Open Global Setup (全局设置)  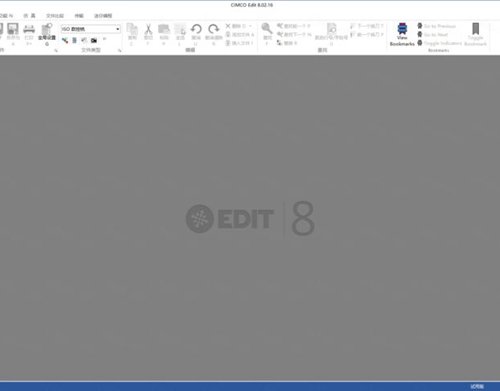click(x=47, y=33)
